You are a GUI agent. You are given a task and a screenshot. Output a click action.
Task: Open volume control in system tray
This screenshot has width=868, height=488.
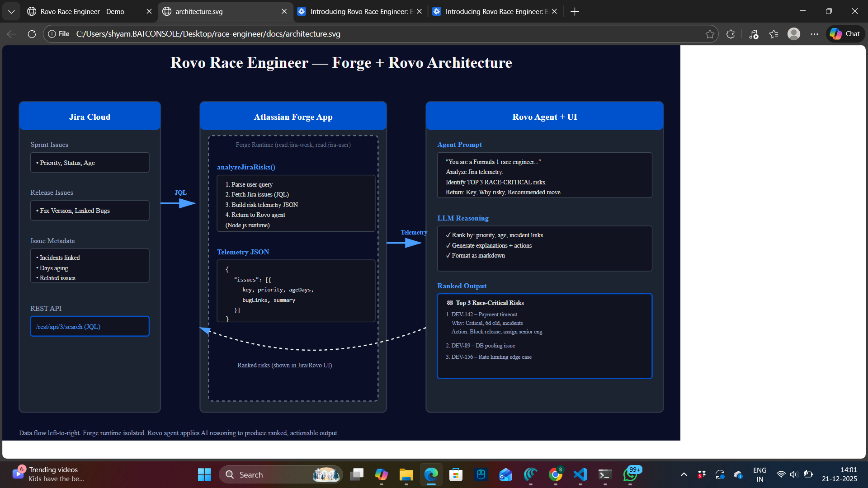tap(794, 474)
